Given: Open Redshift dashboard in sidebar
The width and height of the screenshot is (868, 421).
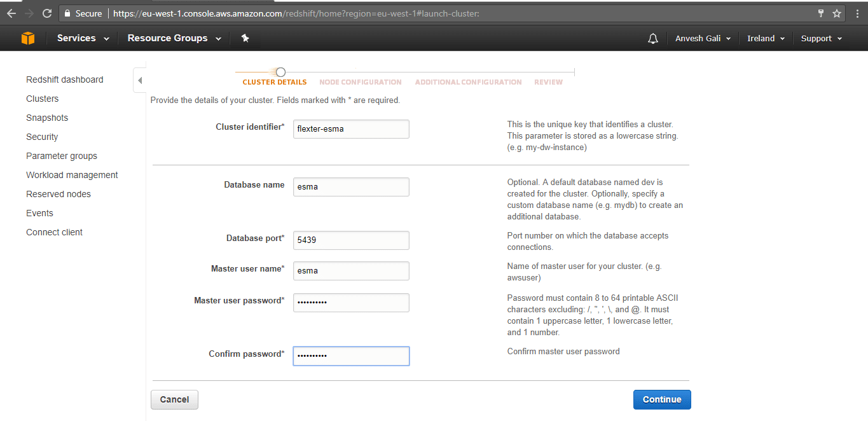Looking at the screenshot, I should click(64, 79).
